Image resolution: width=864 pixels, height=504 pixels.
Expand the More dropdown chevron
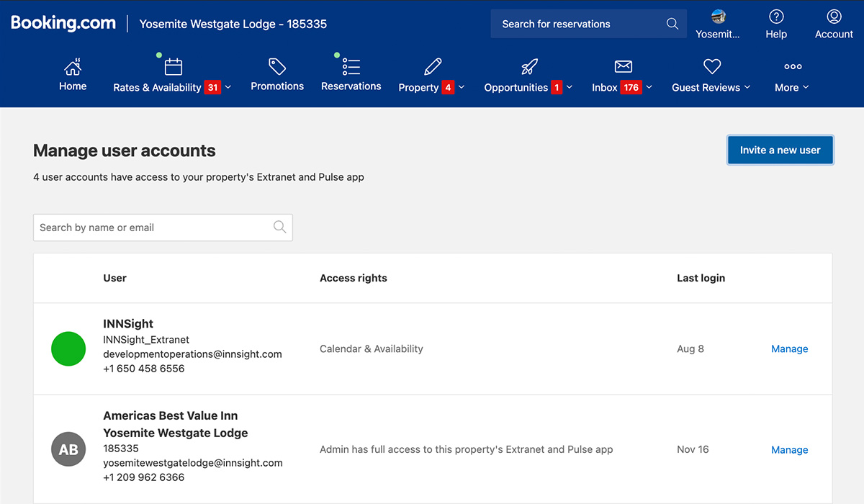[806, 87]
